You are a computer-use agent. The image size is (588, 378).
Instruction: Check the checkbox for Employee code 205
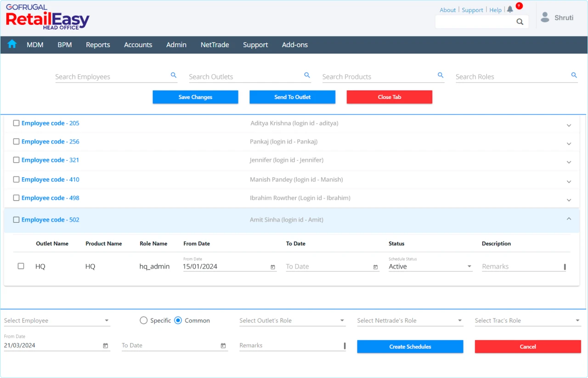16,123
